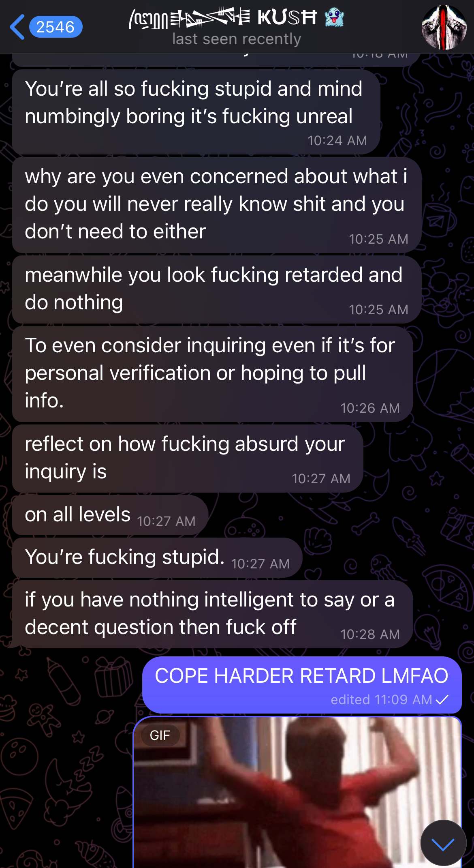This screenshot has width=474, height=868.
Task: Tap the GIF label badge
Action: tap(160, 735)
